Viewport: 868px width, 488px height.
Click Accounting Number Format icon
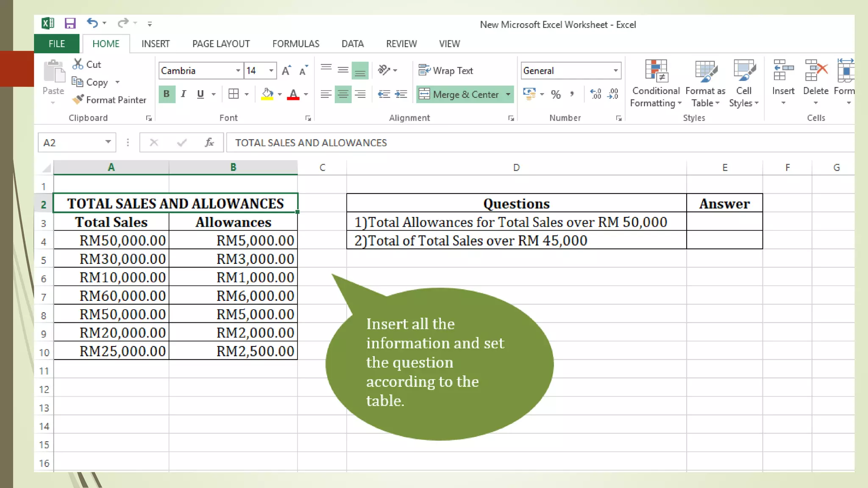(529, 94)
